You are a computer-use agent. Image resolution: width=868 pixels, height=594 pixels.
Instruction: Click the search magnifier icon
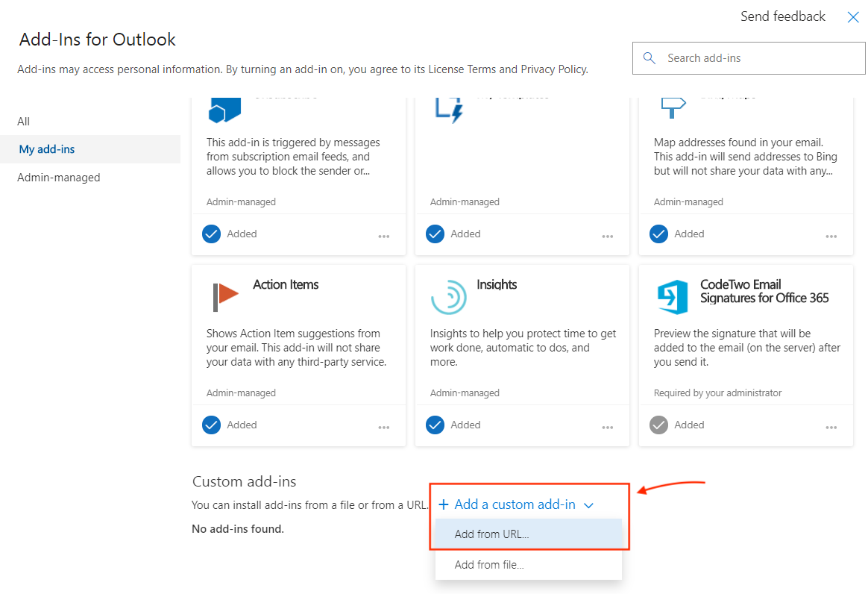coord(650,57)
